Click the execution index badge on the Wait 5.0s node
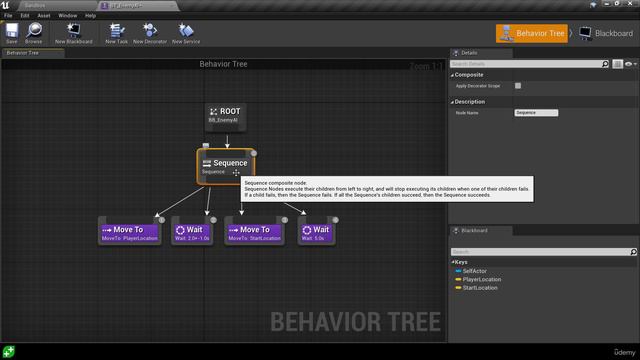This screenshot has height=360, width=640. 335,220
